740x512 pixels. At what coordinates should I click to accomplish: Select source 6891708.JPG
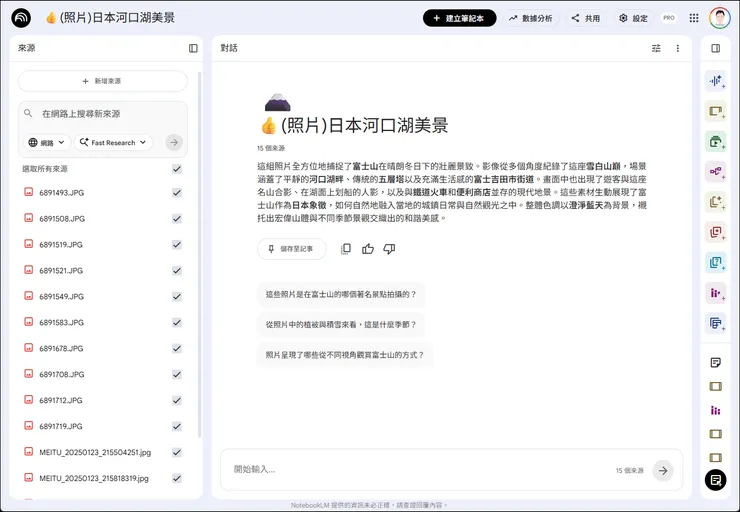[177, 374]
